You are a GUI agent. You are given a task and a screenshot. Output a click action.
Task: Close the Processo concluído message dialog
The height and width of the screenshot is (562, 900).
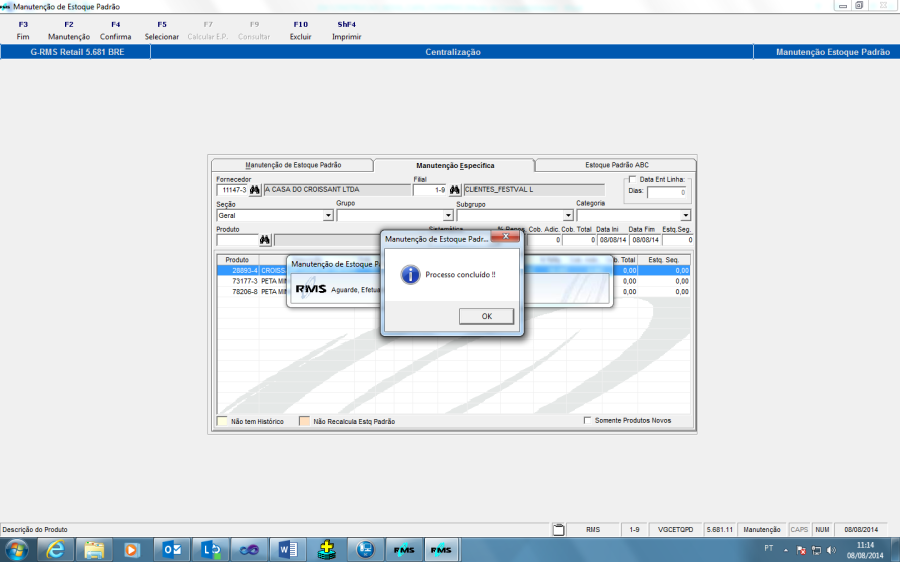[505, 236]
